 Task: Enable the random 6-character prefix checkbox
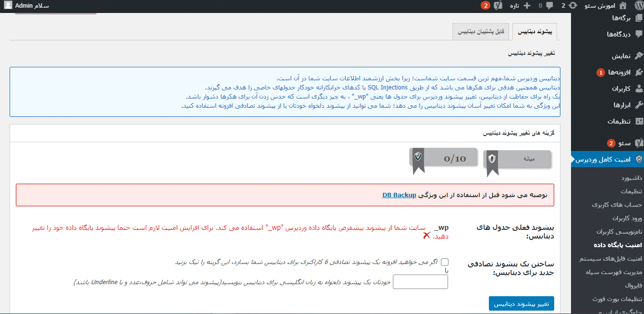point(445,262)
